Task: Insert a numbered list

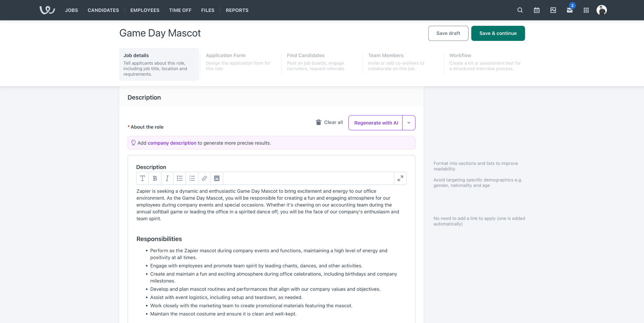Action: click(192, 178)
